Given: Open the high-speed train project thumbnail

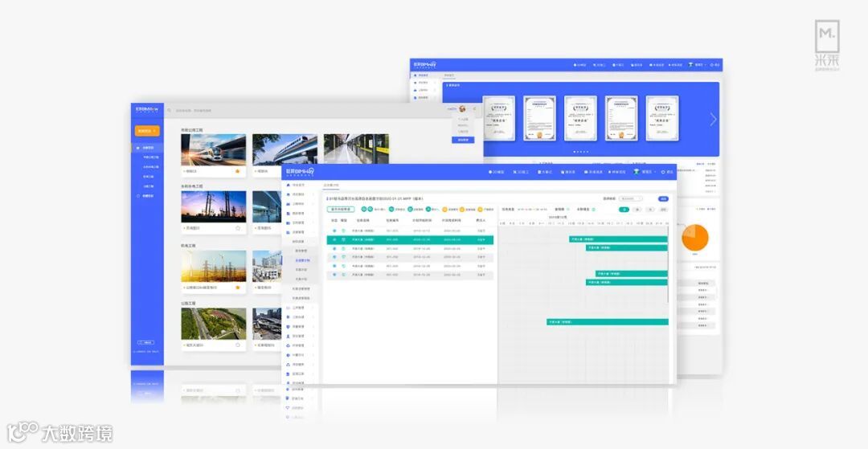Looking at the screenshot, I should [x=214, y=149].
